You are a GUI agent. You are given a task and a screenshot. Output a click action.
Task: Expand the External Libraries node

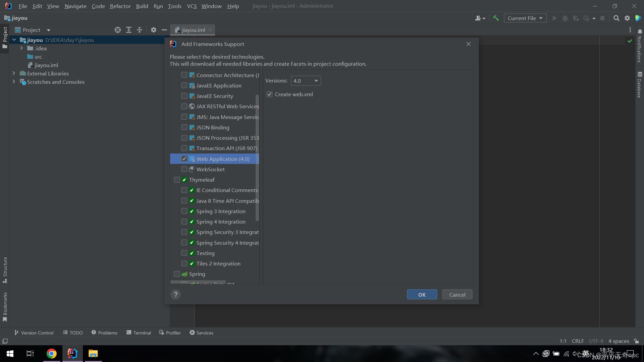(x=14, y=73)
